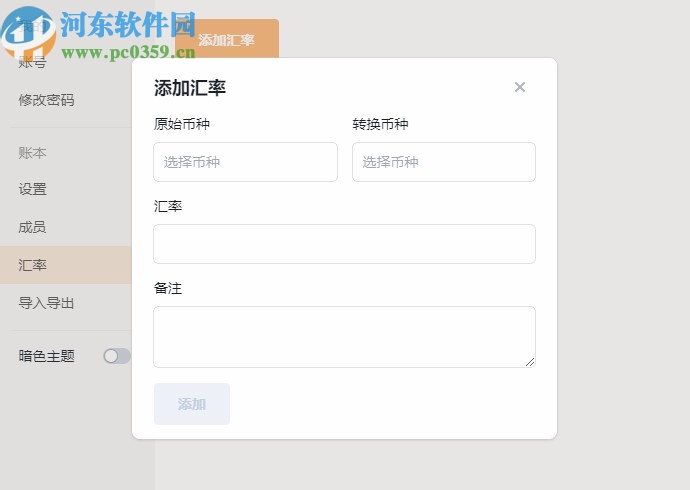Toggle the 暗色主题 switch
Viewport: 690px width, 490px height.
point(117,356)
